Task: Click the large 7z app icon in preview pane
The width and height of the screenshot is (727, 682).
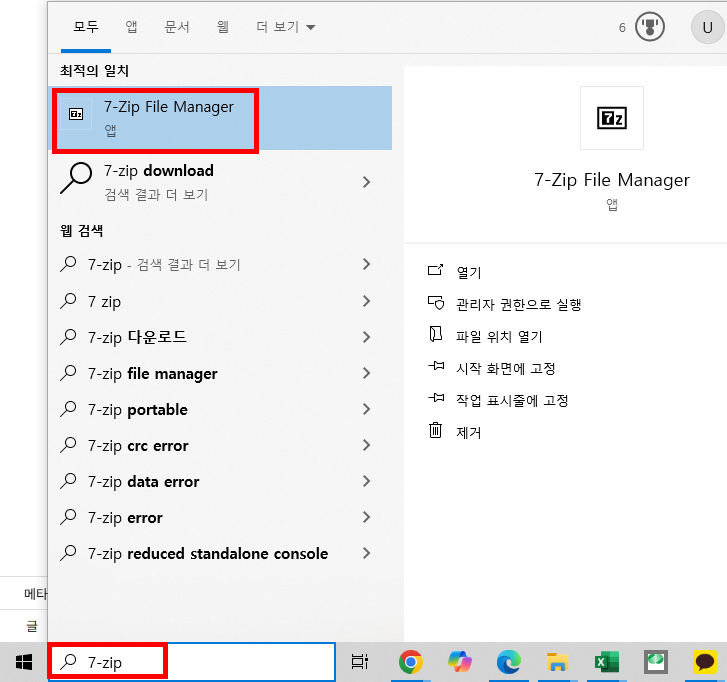Action: (612, 118)
